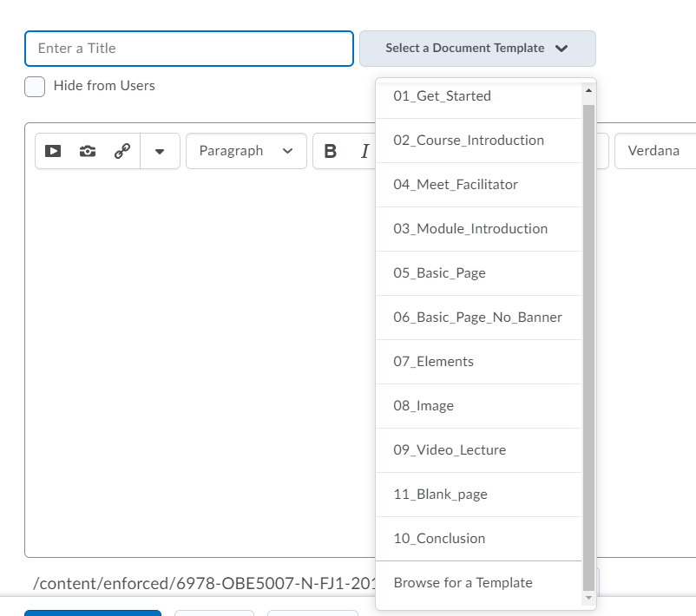Click the Enter a Title field
This screenshot has width=696, height=616.
[189, 49]
